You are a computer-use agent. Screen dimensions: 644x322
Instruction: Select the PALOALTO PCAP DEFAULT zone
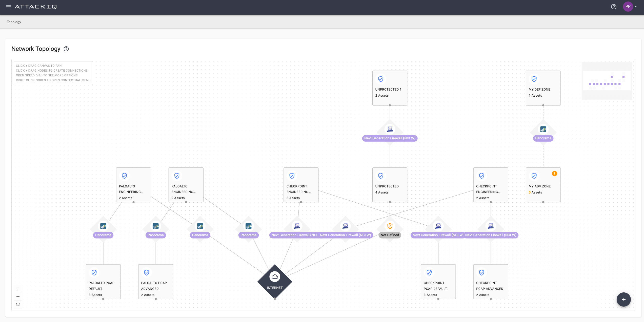pos(103,282)
